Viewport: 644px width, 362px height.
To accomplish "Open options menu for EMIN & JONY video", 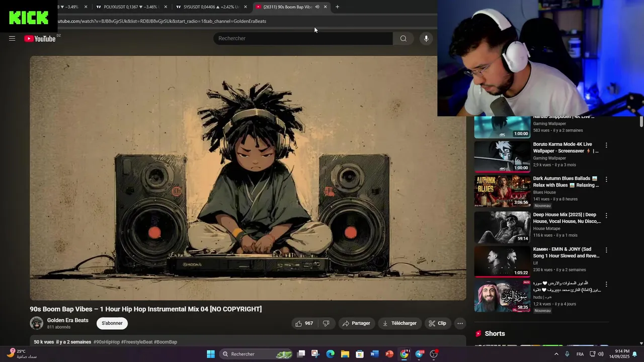I will [606, 250].
